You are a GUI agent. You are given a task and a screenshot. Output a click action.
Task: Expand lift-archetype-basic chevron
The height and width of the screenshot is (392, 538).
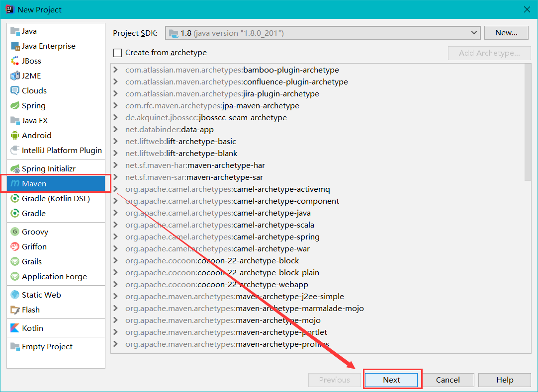[x=116, y=141]
